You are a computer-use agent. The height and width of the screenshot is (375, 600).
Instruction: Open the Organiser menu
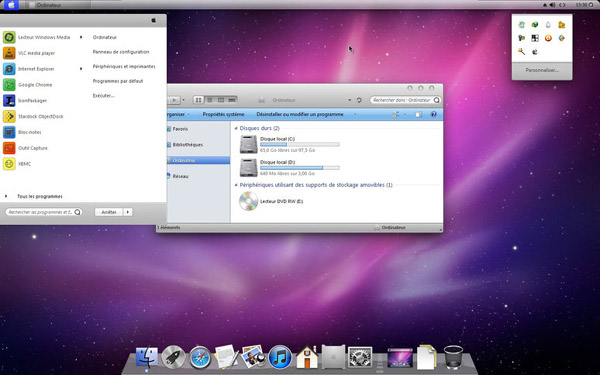click(x=178, y=114)
